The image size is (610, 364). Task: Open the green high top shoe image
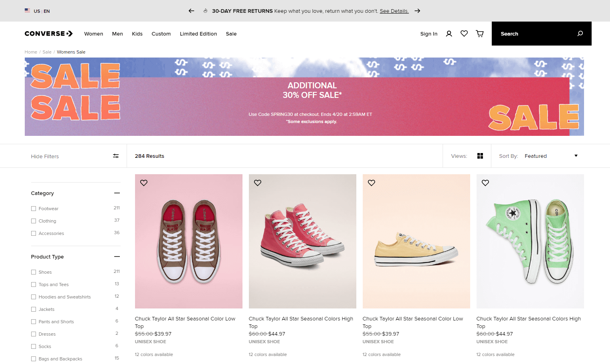pyautogui.click(x=530, y=241)
